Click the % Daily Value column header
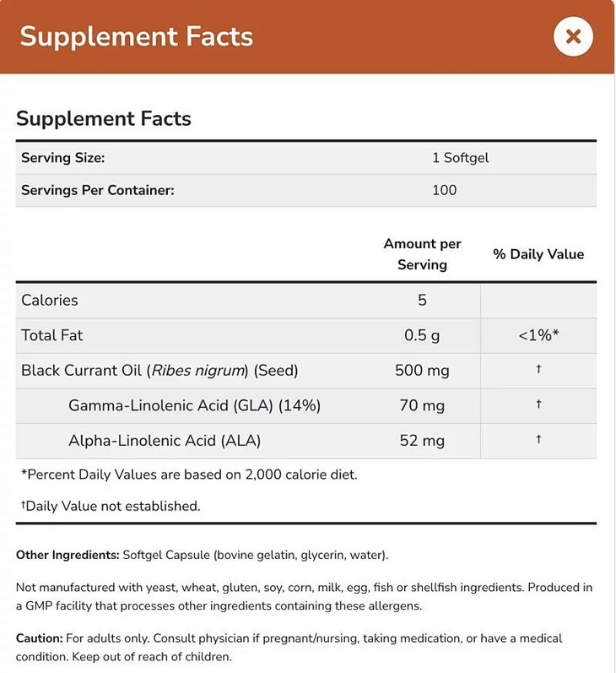The image size is (616, 673). (538, 254)
